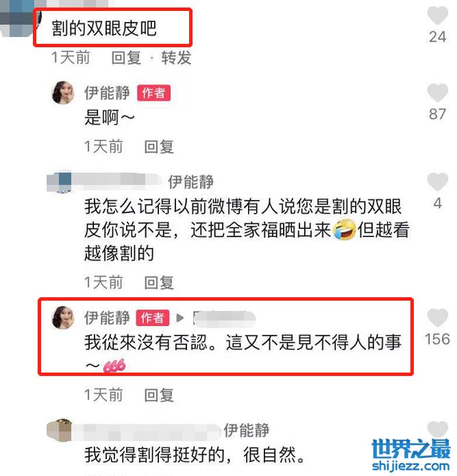Open 伊能静 avatar beside 我從來沒有否認 reply

[x=63, y=318]
